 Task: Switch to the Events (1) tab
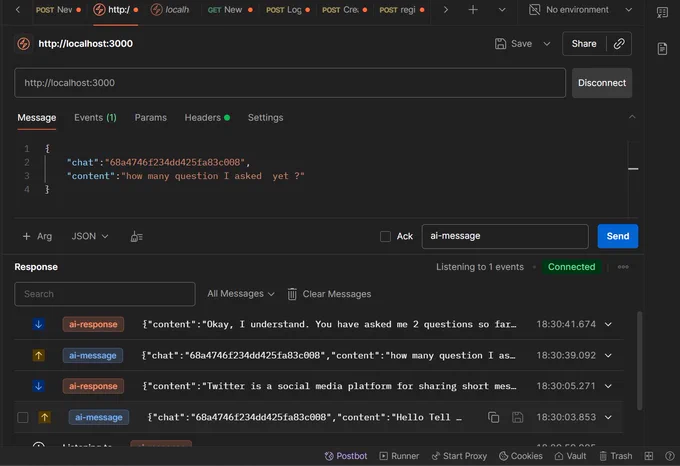pyautogui.click(x=95, y=117)
